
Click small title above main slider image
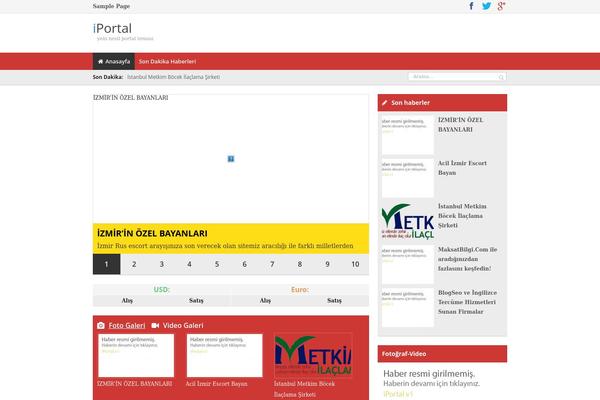(130, 98)
